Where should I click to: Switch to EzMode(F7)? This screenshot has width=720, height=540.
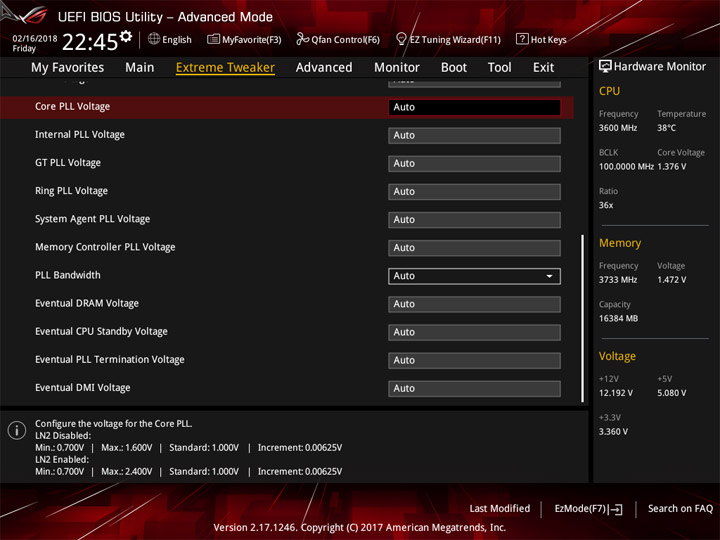click(589, 509)
